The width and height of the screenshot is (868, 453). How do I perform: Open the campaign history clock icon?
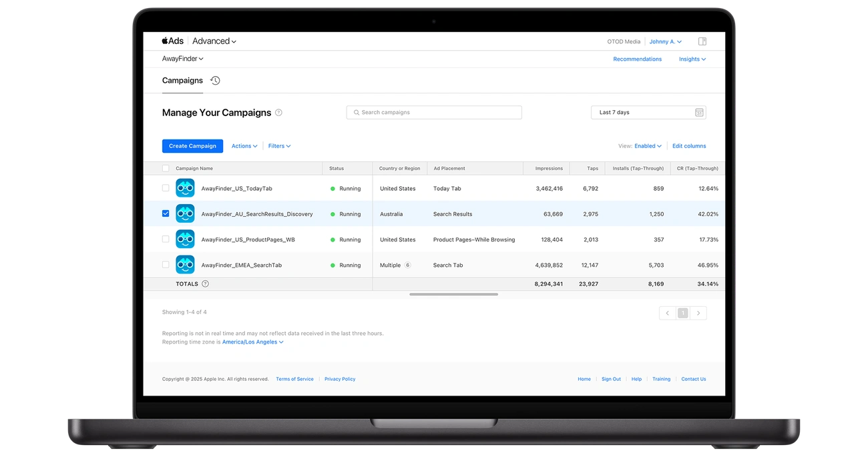point(215,81)
